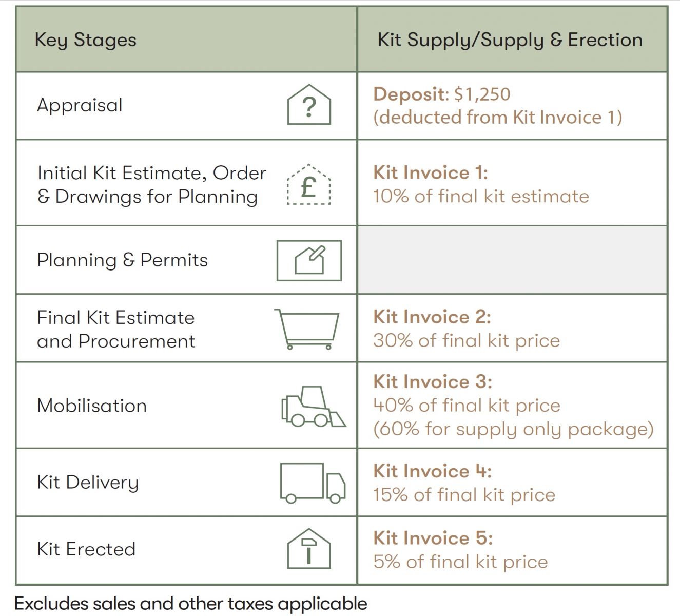
Task: Click the Kit Invoice 3 heading
Action: click(433, 381)
